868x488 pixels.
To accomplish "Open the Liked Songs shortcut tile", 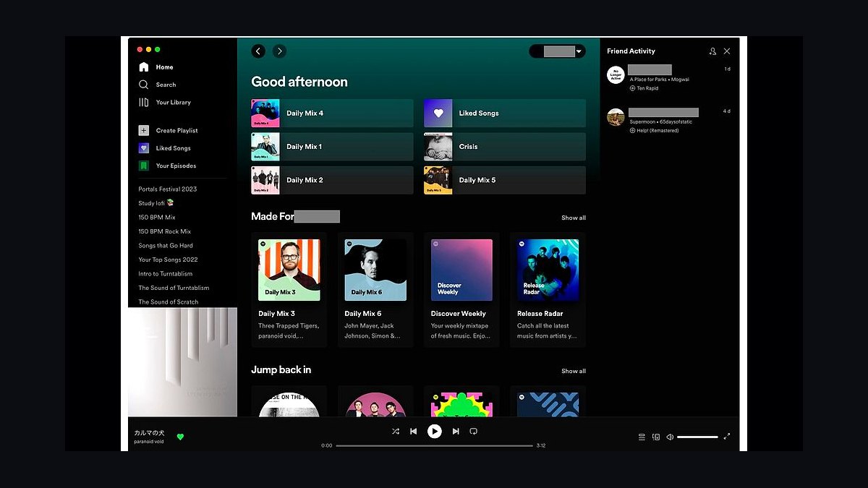I will (x=505, y=114).
